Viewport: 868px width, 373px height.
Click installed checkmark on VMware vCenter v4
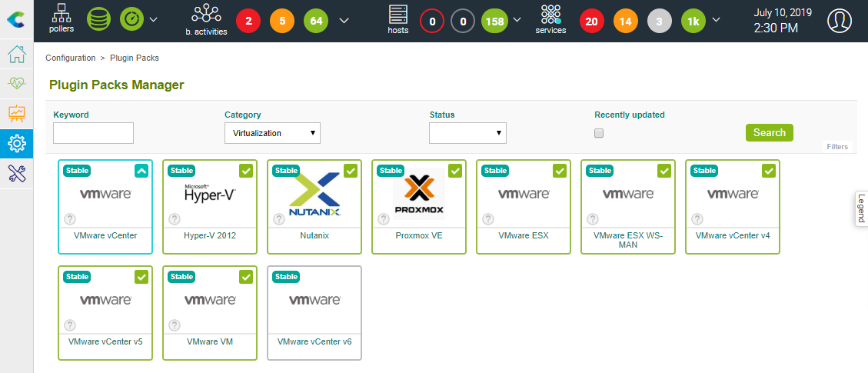coord(770,171)
